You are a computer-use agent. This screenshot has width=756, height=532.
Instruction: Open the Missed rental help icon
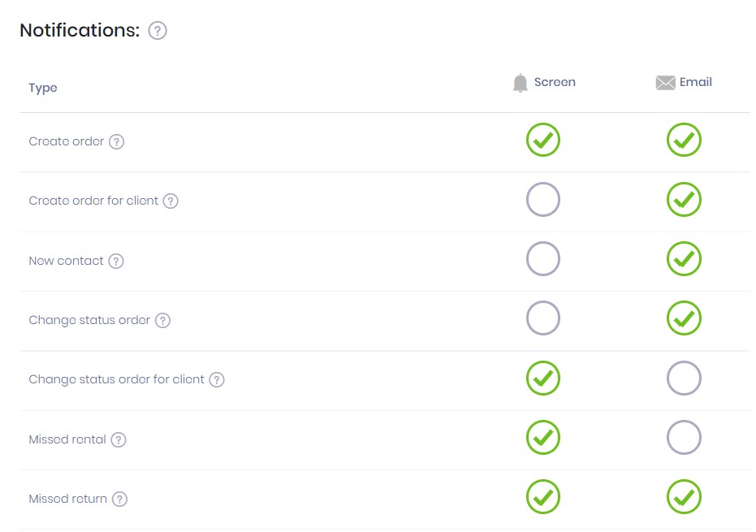(x=119, y=440)
